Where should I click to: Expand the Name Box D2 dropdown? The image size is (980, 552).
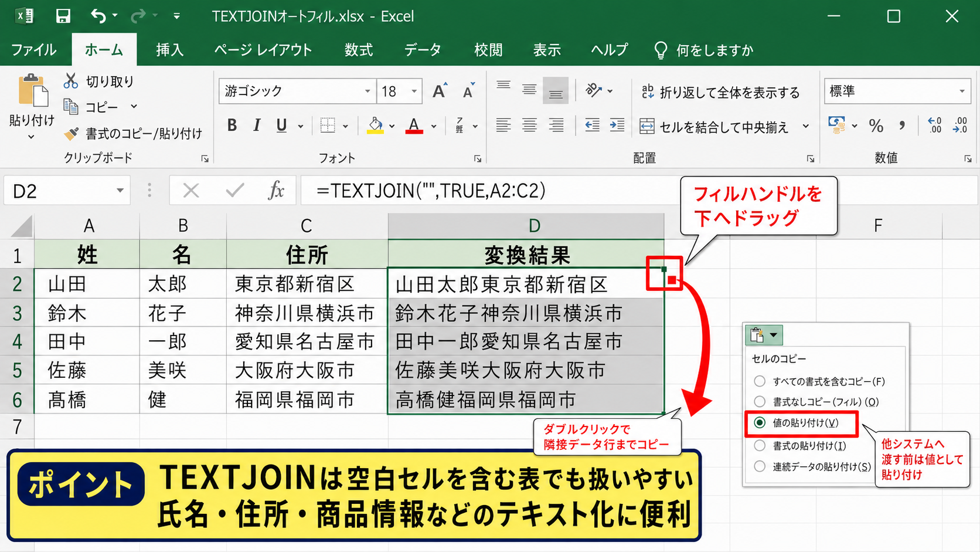click(120, 191)
